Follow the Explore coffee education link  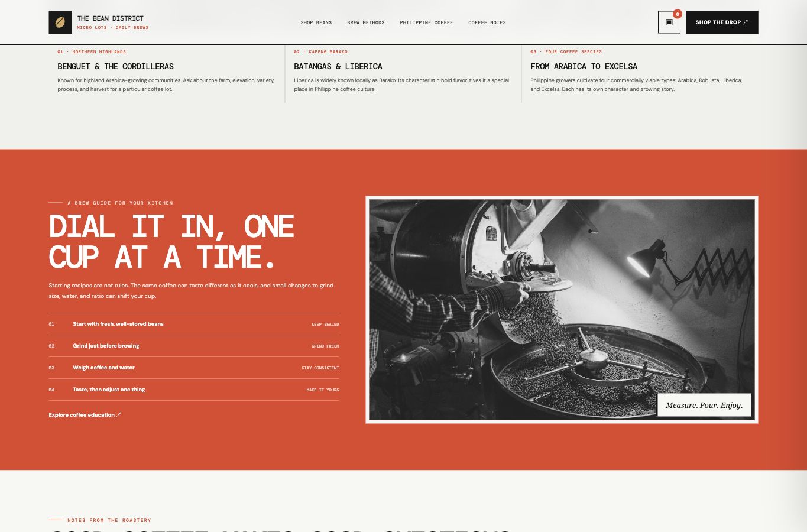point(85,415)
